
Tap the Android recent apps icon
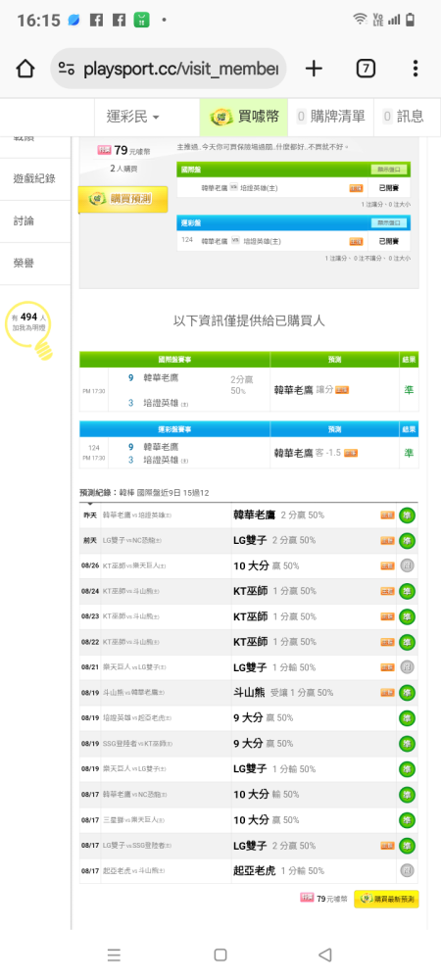(114, 955)
